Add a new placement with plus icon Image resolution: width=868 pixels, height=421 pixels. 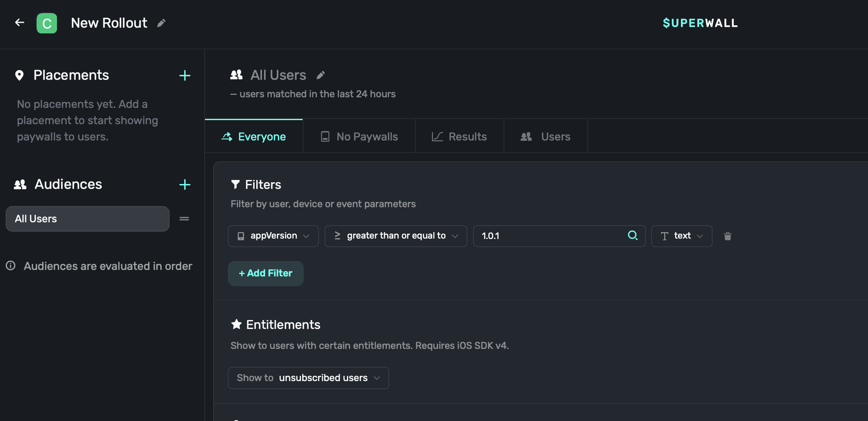[x=185, y=76]
